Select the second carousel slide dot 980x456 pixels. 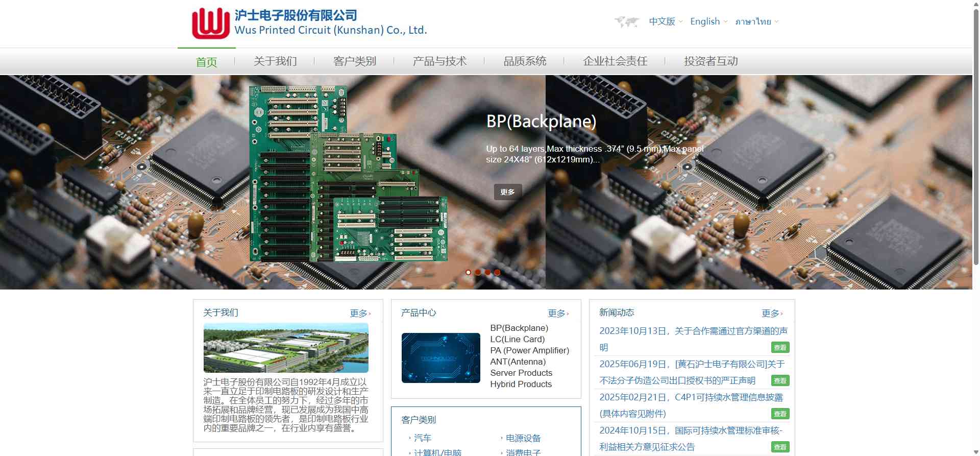[478, 272]
